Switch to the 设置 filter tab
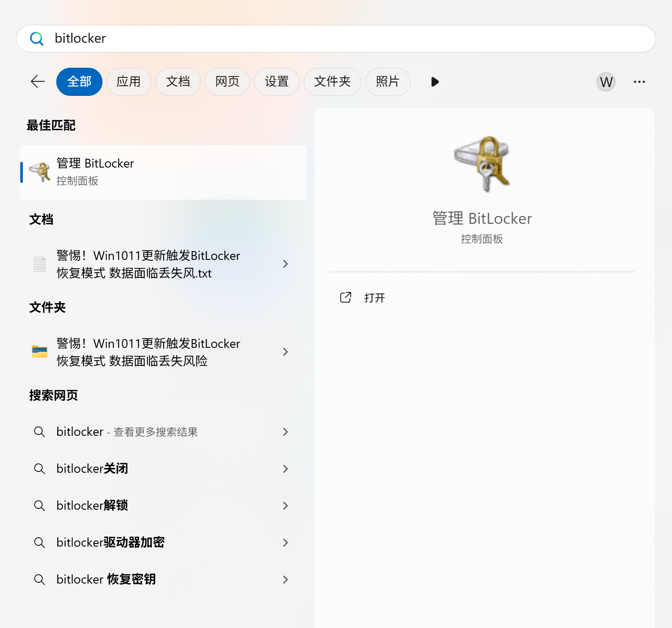 coord(277,81)
